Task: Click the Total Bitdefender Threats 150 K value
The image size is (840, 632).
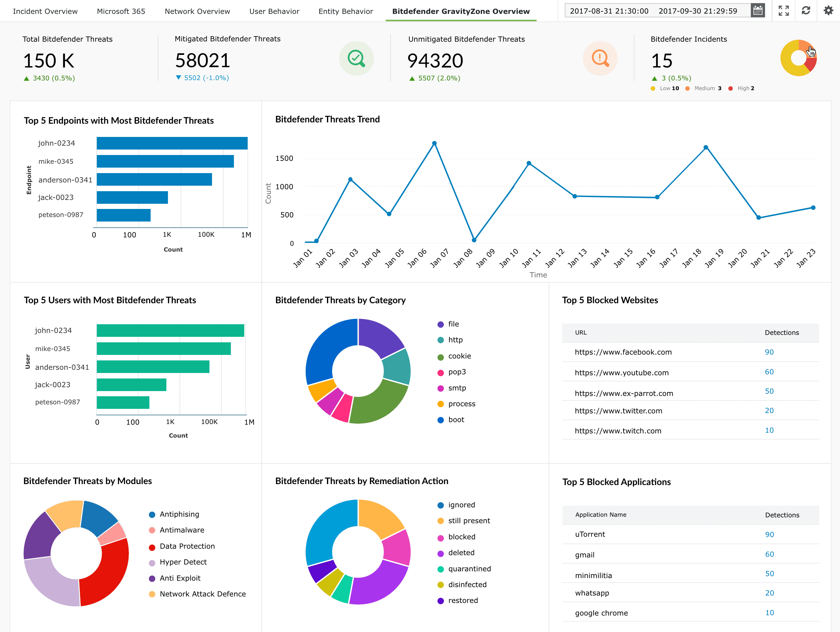Action: pyautogui.click(x=48, y=61)
